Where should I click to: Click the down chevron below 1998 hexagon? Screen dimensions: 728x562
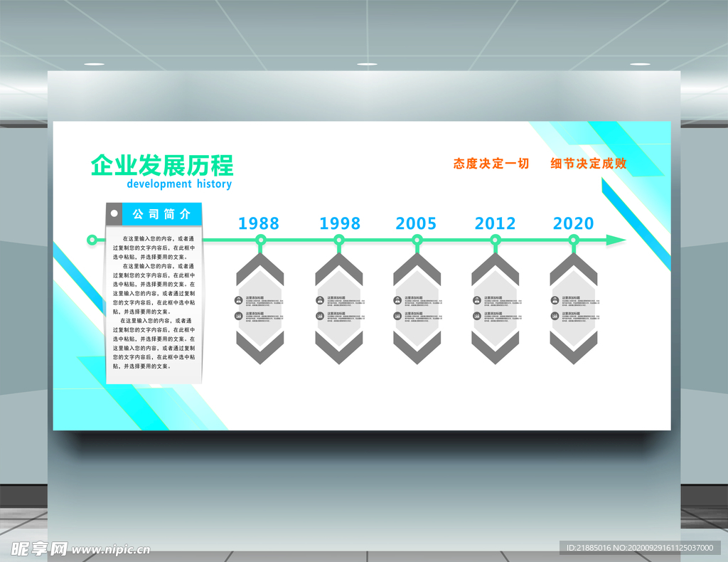(x=339, y=348)
